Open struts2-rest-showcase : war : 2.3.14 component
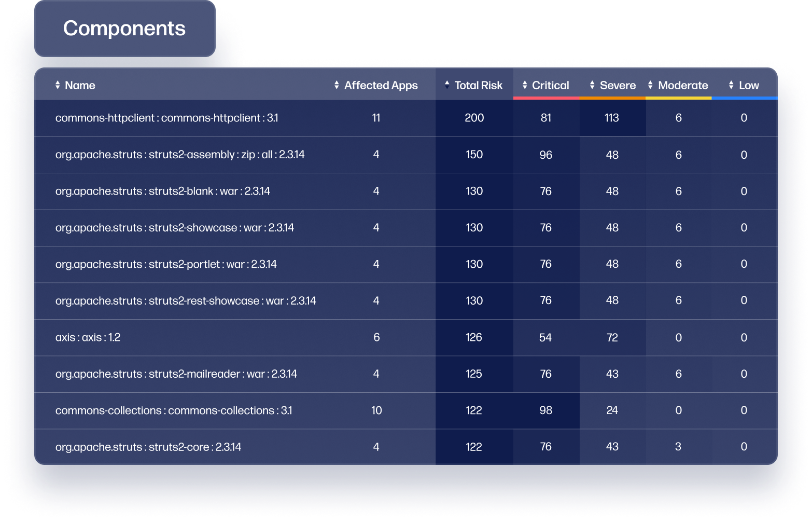Screen dimensions: 812x522 click(x=186, y=301)
